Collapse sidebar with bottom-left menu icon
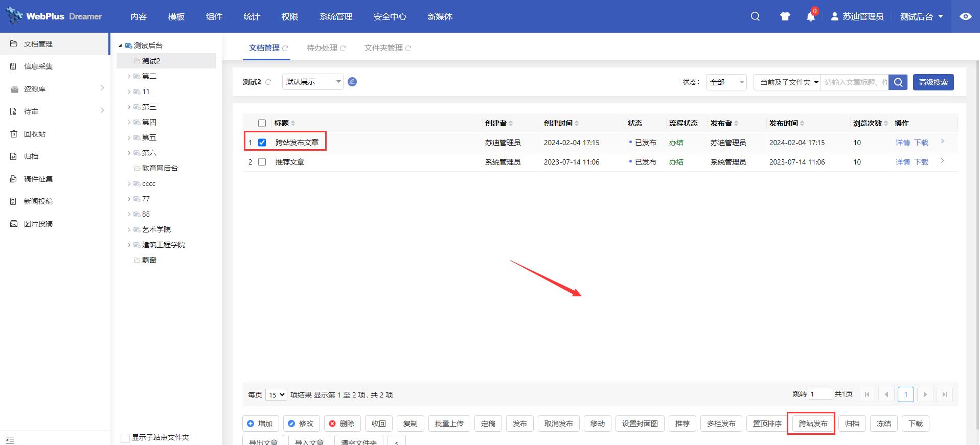This screenshot has width=980, height=445. point(10,439)
